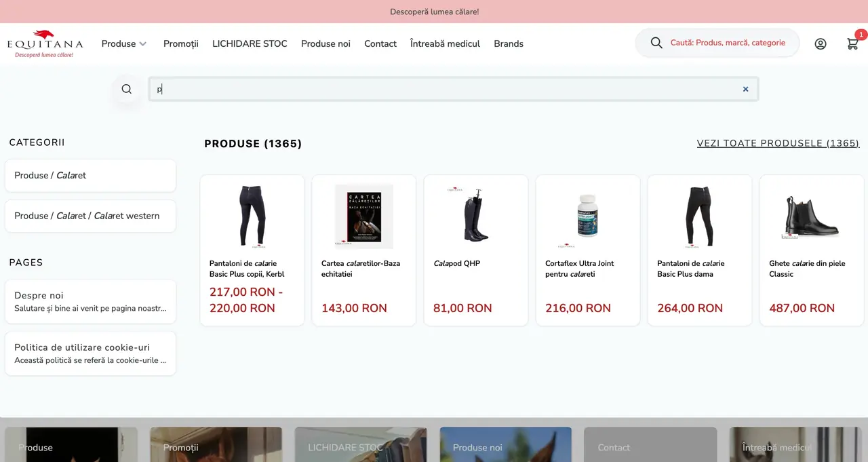Click title Pantaloni de calarie Basic Plus dama
The height and width of the screenshot is (462, 868).
(x=691, y=269)
